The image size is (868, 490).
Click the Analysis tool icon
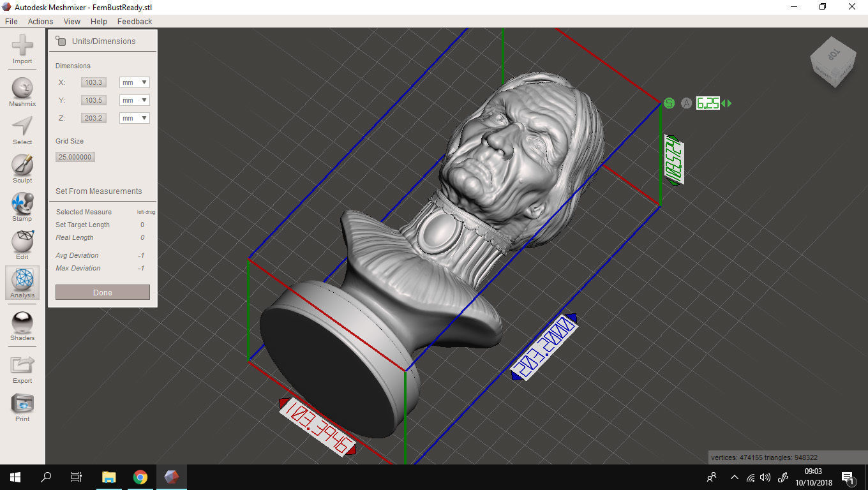[22, 279]
